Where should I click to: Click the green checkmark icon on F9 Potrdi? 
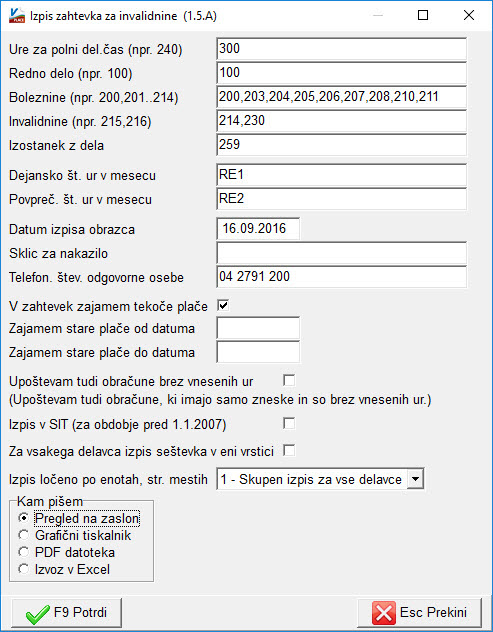(37, 613)
